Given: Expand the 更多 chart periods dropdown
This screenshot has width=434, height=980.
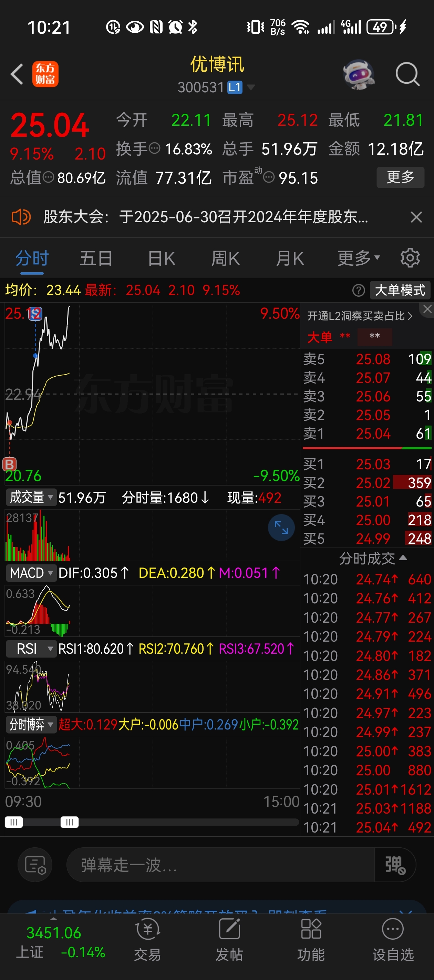Looking at the screenshot, I should click(359, 259).
